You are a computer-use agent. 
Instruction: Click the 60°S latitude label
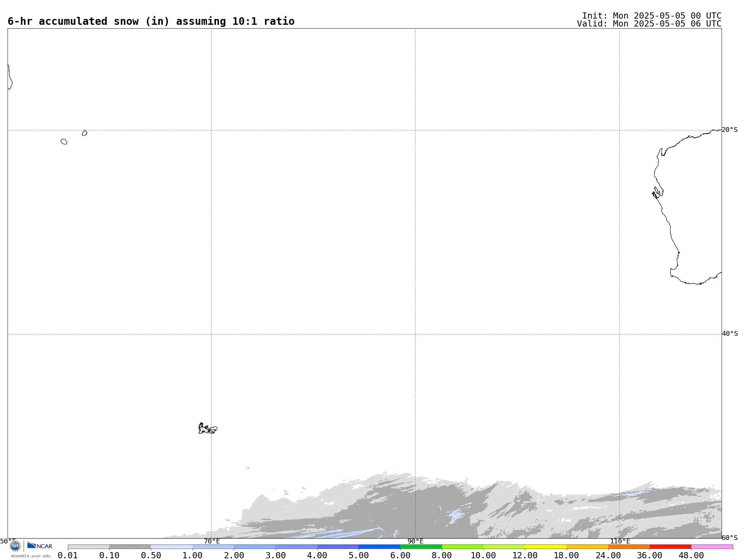point(730,538)
